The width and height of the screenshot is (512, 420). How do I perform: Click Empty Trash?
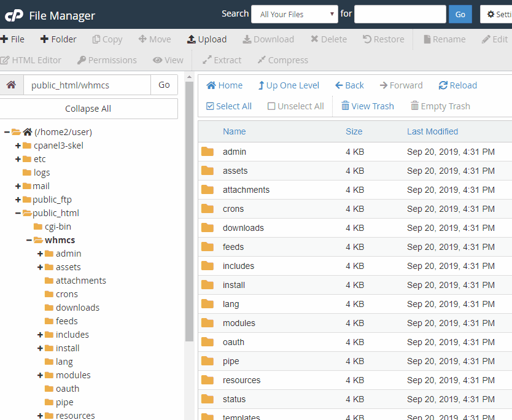click(x=440, y=106)
